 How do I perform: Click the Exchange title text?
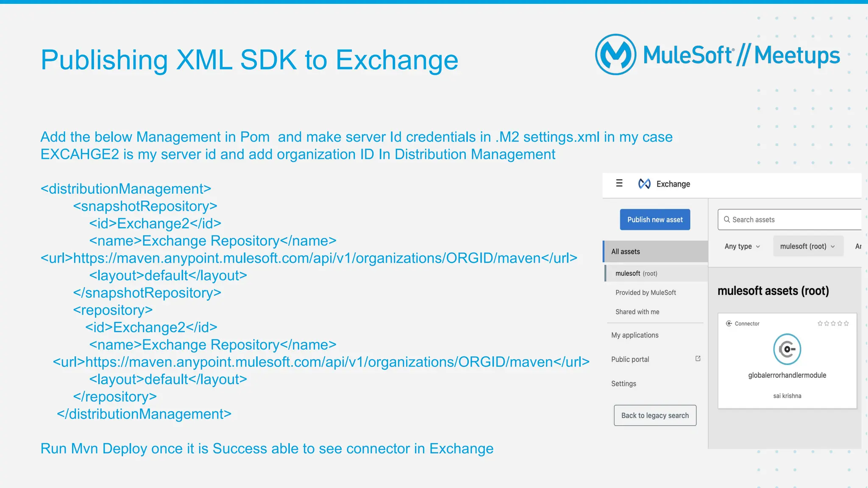(x=673, y=184)
